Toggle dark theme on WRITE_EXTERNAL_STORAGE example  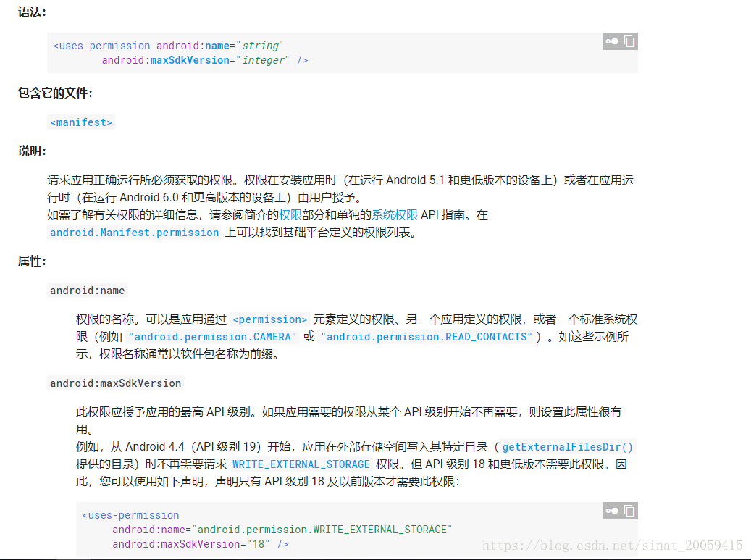coord(612,511)
